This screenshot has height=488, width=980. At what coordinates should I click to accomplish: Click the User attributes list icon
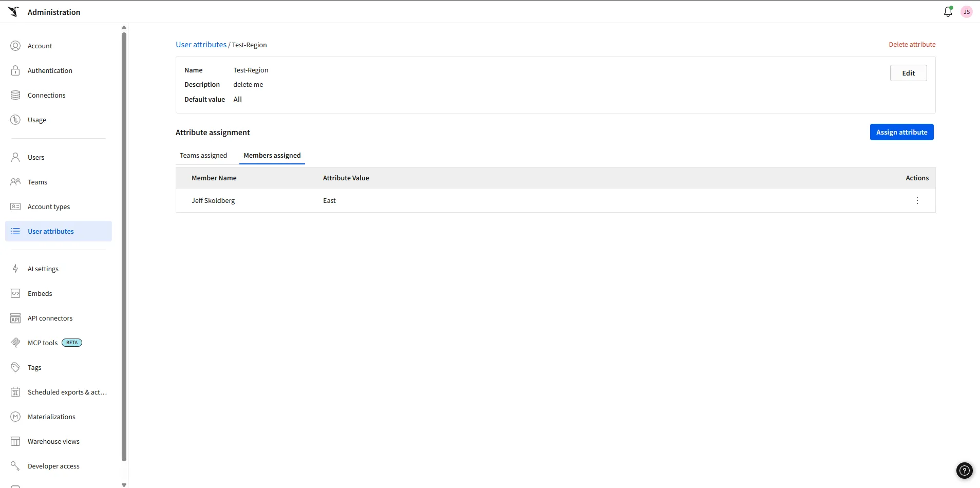click(x=15, y=231)
